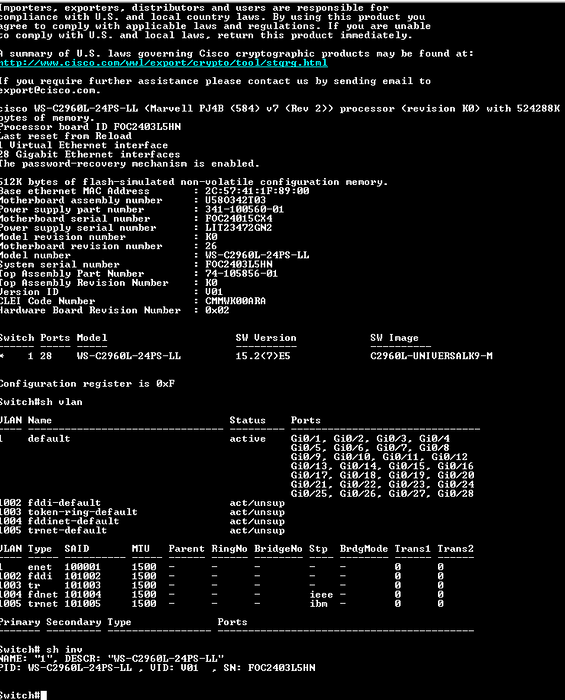This screenshot has height=700, width=565.
Task: Click Processor board ID FOC2403L5HN
Action: pyautogui.click(x=90, y=127)
